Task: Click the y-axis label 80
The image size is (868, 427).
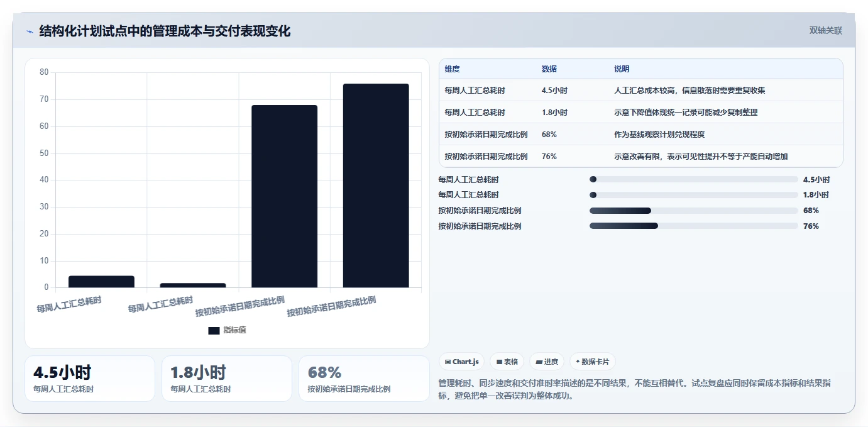Action: (44, 72)
